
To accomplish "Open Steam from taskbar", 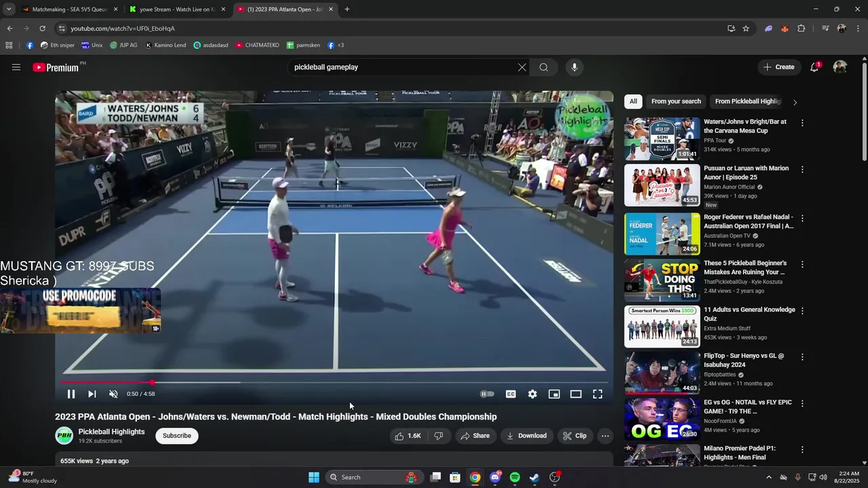I will pos(534,477).
